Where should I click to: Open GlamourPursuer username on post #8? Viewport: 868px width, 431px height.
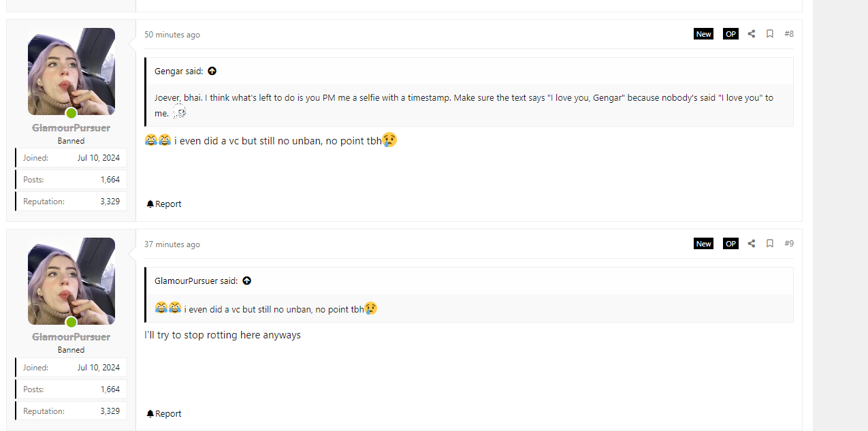(71, 128)
